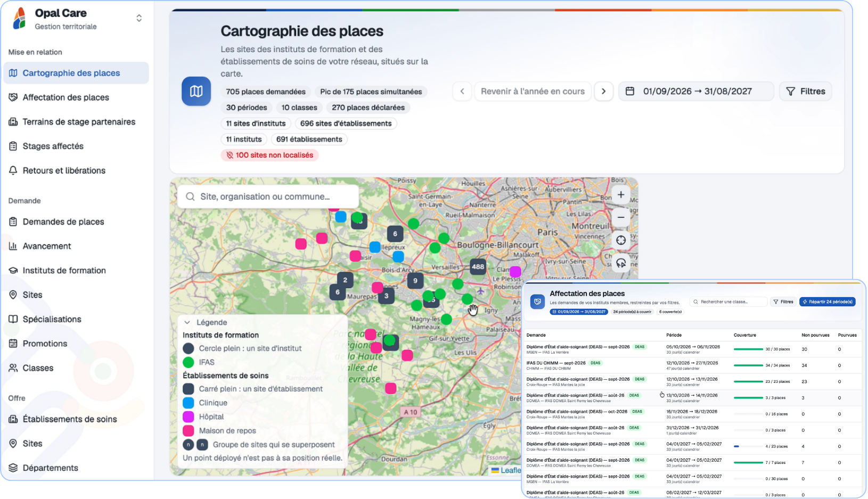Click the recenter target icon on map
Image resolution: width=868 pixels, height=499 pixels.
(x=621, y=240)
